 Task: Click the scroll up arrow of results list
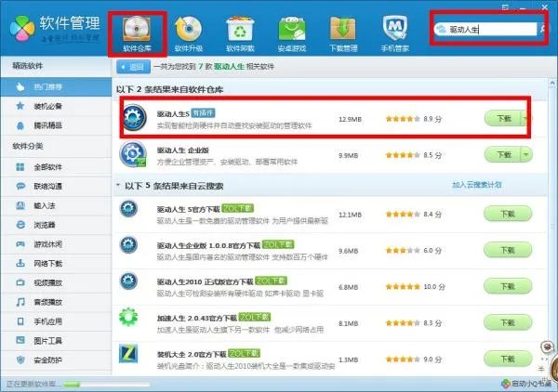[552, 84]
